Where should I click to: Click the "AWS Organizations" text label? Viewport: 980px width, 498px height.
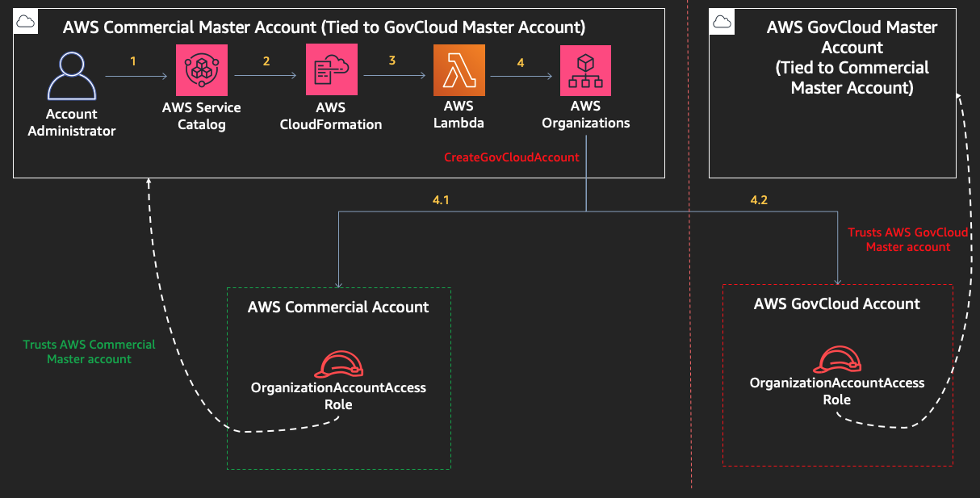pos(586,115)
